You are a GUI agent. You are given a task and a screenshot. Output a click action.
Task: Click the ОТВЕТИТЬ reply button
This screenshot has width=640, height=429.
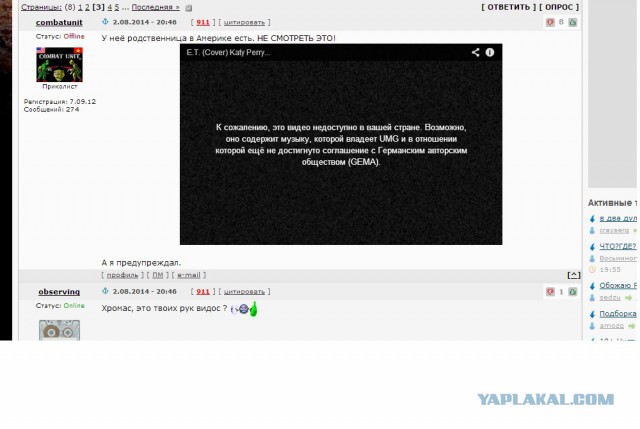pyautogui.click(x=509, y=7)
